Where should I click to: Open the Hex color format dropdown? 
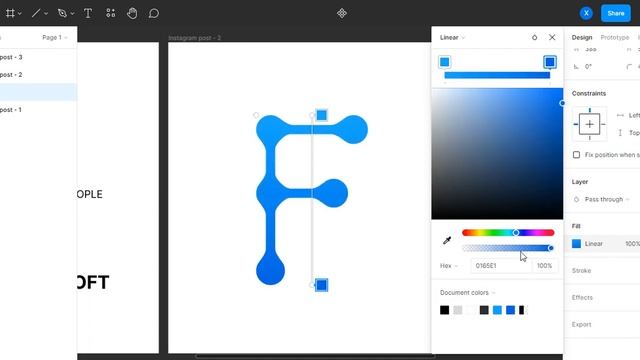pos(449,266)
